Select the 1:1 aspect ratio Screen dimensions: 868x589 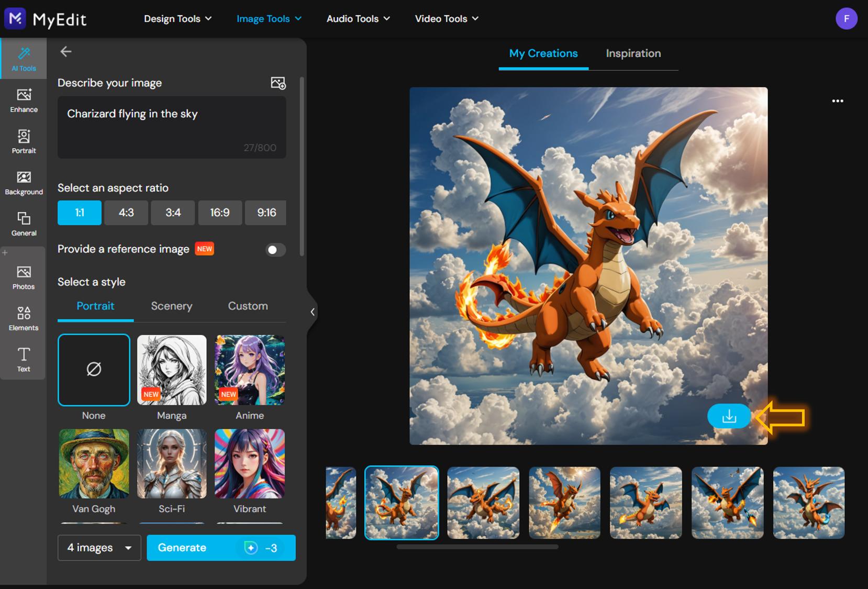[80, 213]
